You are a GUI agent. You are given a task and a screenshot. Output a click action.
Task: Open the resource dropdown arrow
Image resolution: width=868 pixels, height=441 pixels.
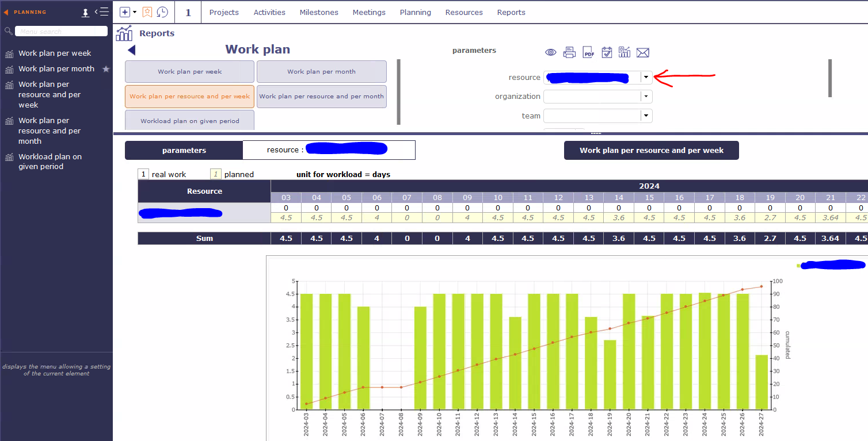click(646, 77)
